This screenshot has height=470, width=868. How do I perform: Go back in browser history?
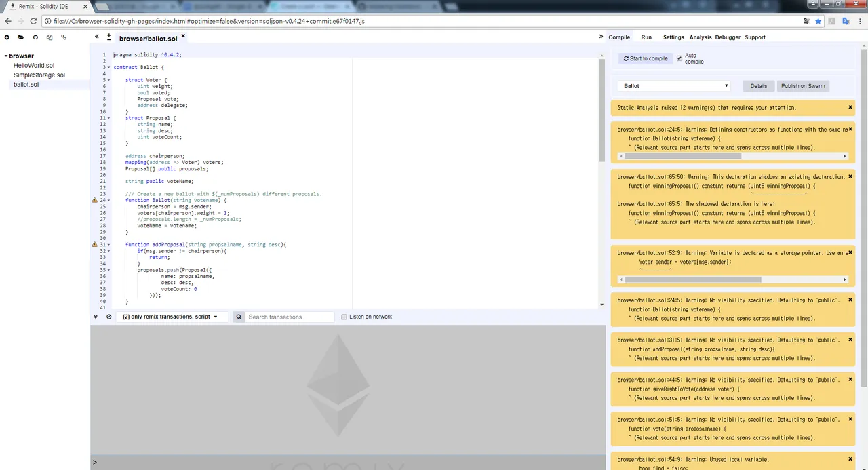(7, 21)
